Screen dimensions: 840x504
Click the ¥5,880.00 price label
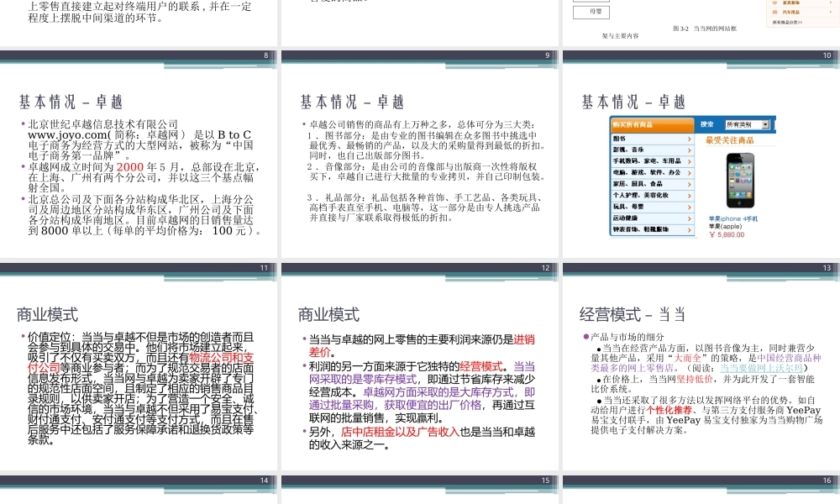(726, 234)
